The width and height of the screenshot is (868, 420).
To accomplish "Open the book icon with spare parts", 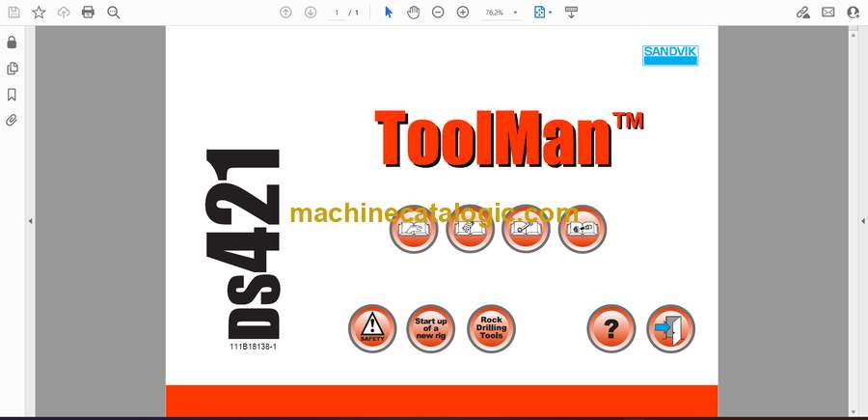I will pyautogui.click(x=583, y=229).
